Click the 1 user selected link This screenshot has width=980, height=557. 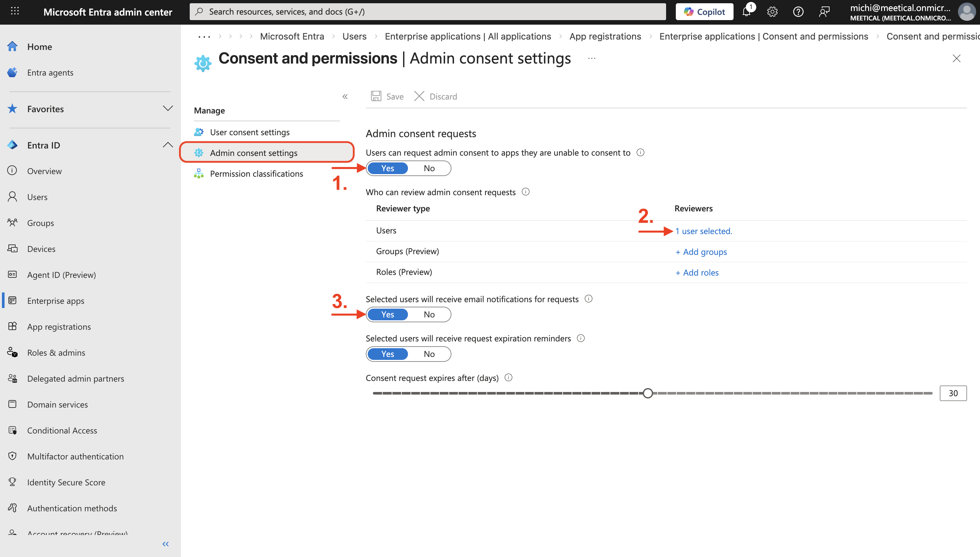[703, 231]
